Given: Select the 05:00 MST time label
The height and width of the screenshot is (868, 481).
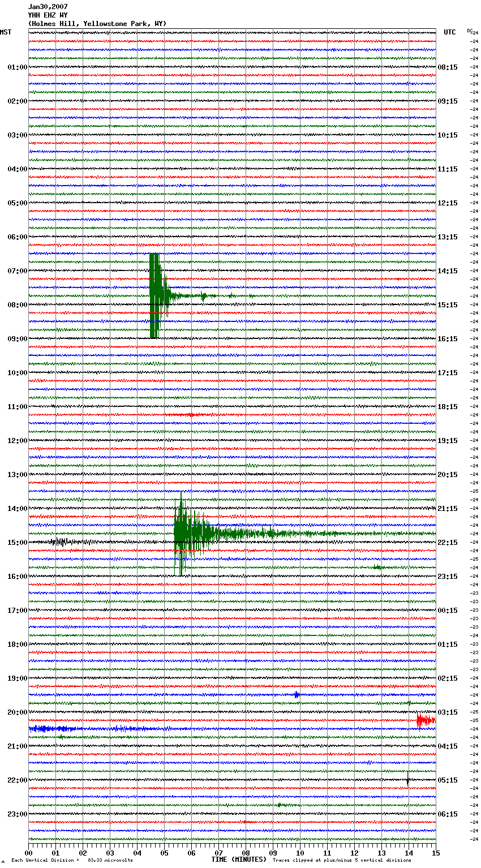Looking at the screenshot, I should click(x=18, y=203).
